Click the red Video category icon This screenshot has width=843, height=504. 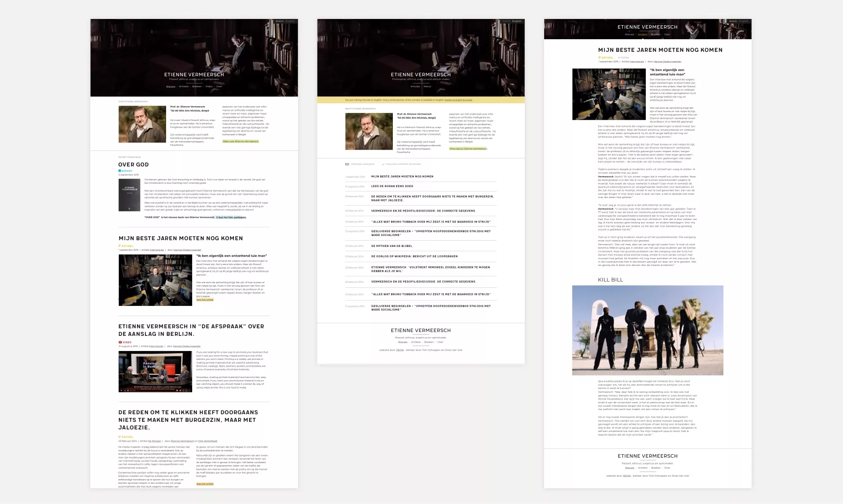click(x=120, y=343)
